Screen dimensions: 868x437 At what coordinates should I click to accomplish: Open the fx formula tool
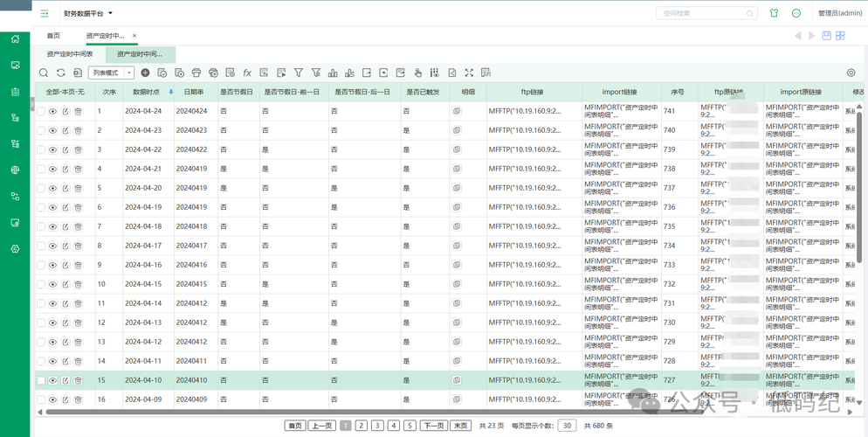pyautogui.click(x=247, y=73)
